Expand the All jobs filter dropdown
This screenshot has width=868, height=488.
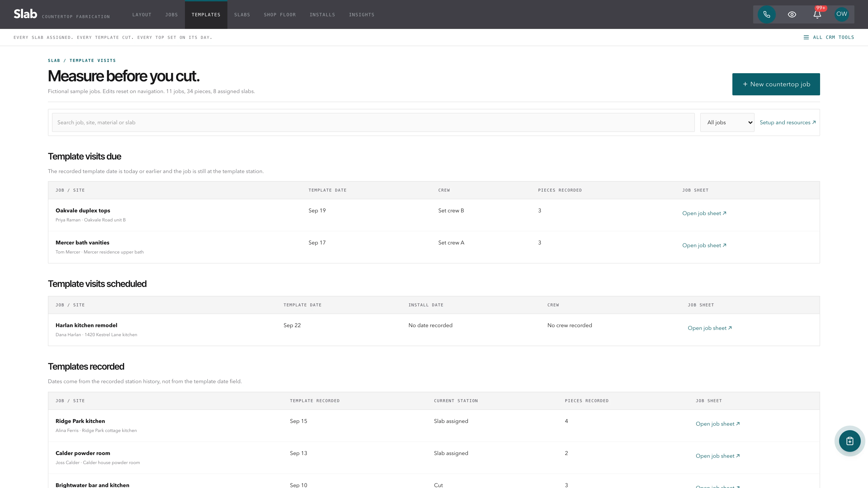(x=727, y=123)
